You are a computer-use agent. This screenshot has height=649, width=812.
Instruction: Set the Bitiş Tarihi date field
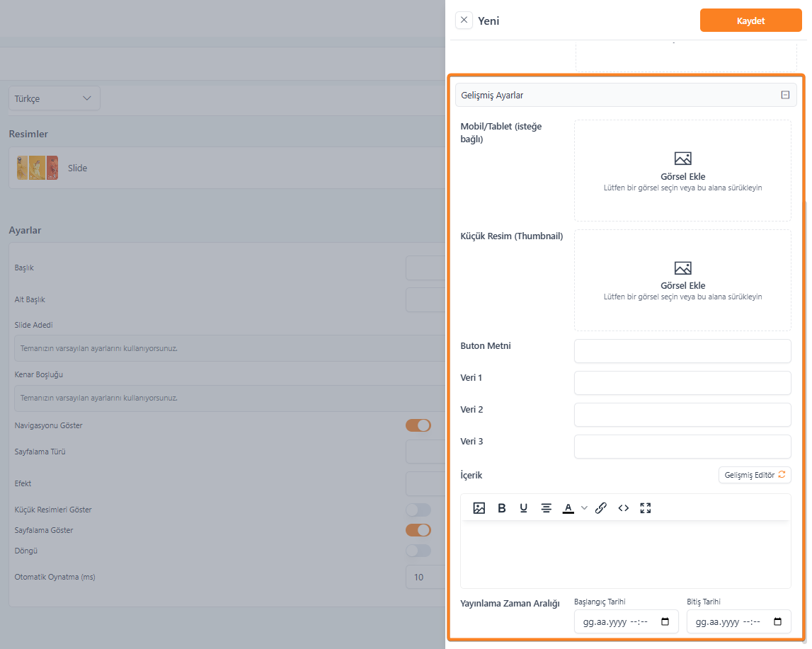(739, 621)
